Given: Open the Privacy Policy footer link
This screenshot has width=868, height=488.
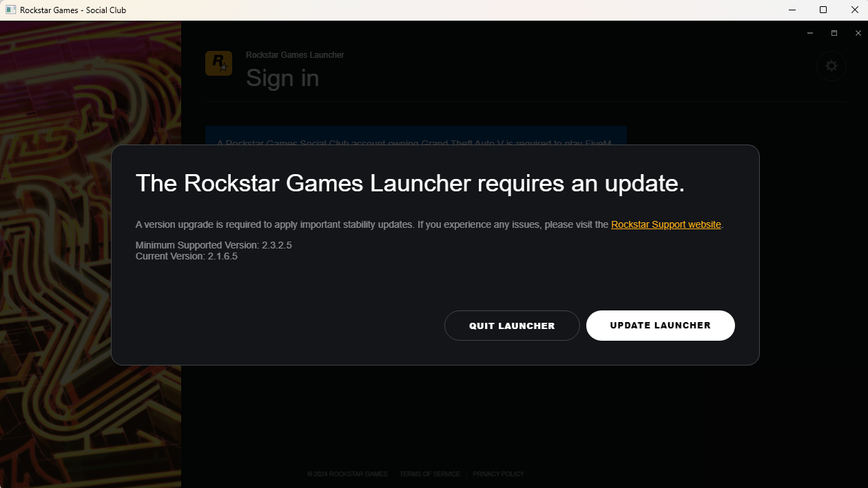Looking at the screenshot, I should pyautogui.click(x=498, y=474).
